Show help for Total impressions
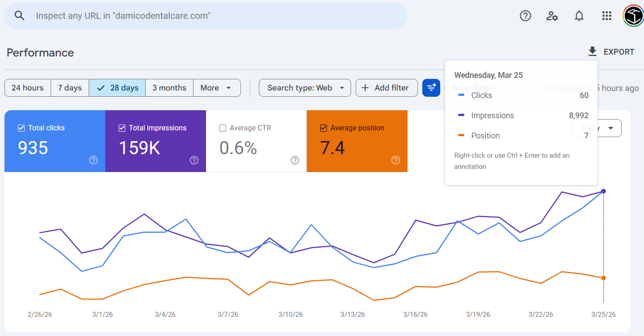644x336 pixels. (194, 160)
